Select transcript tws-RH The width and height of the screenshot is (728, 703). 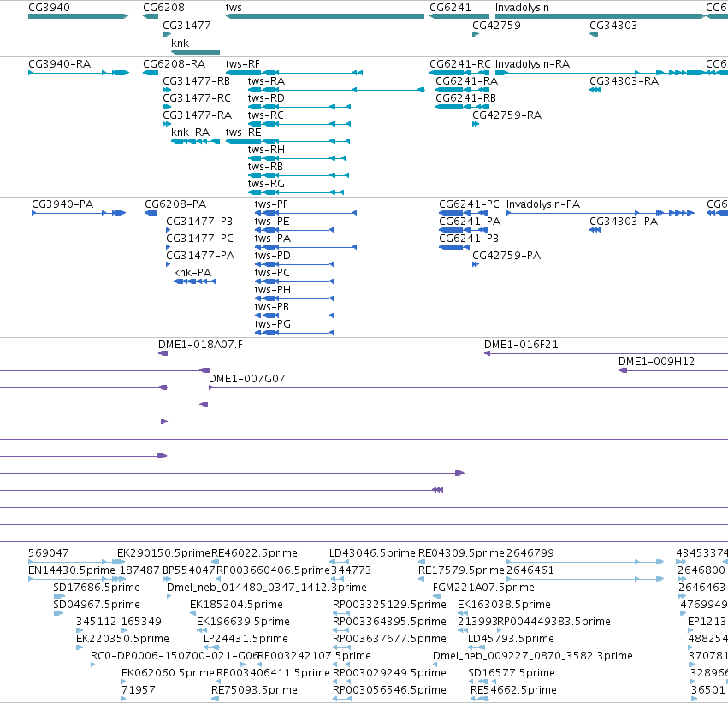click(266, 150)
